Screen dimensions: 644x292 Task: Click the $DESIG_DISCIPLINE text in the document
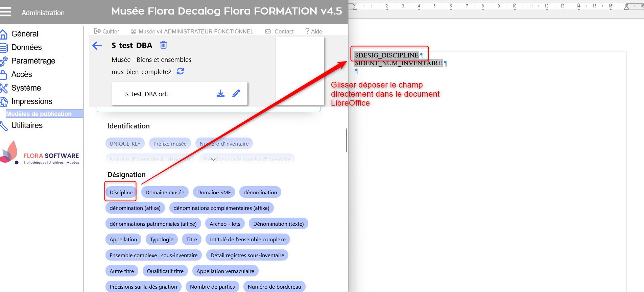pyautogui.click(x=386, y=55)
